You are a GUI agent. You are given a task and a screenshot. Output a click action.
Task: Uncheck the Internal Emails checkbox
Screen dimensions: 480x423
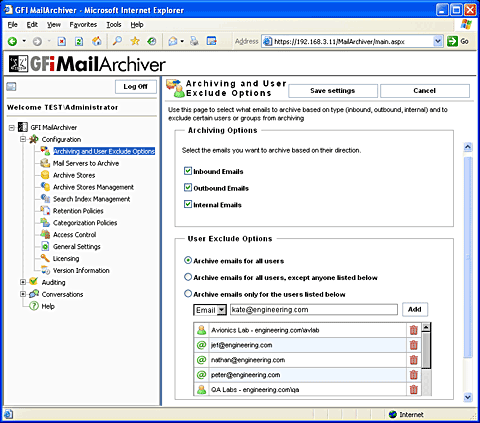pyautogui.click(x=188, y=204)
